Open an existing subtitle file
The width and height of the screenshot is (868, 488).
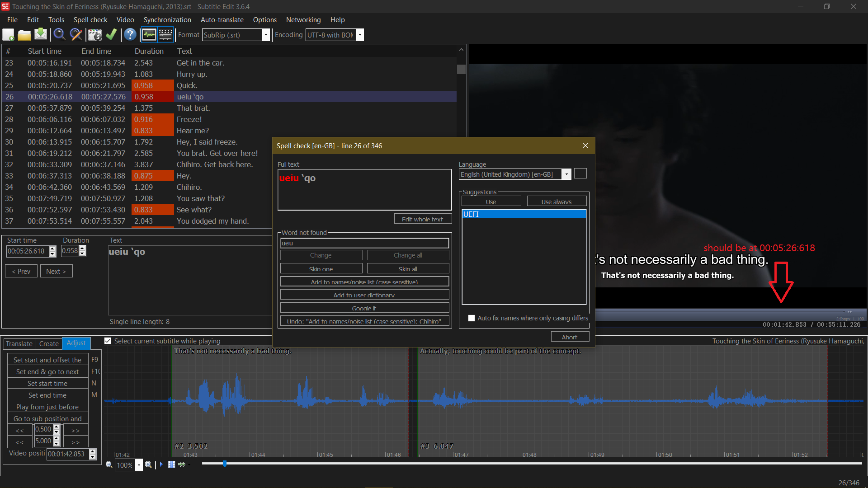[24, 34]
